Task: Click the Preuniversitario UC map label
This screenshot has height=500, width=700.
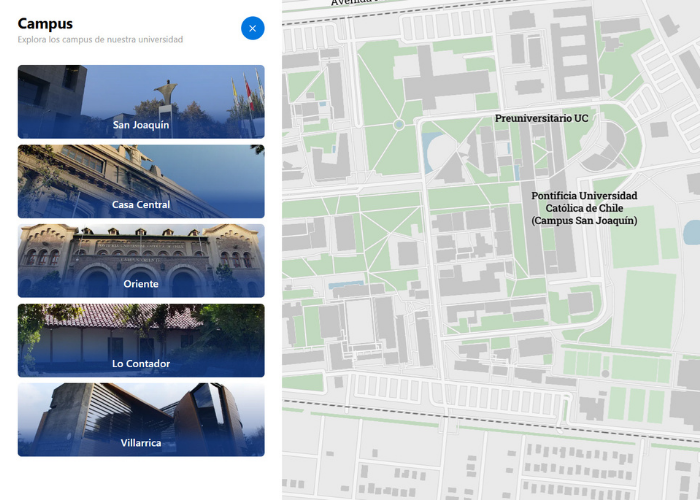Action: [x=541, y=118]
